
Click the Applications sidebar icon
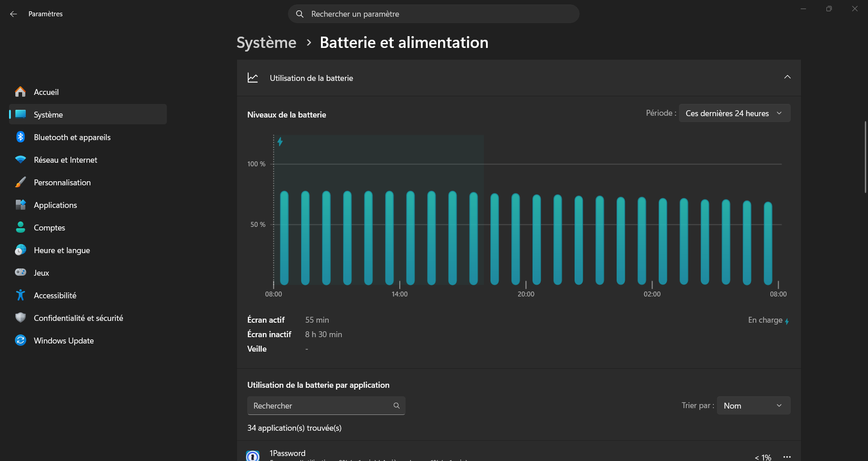20,205
